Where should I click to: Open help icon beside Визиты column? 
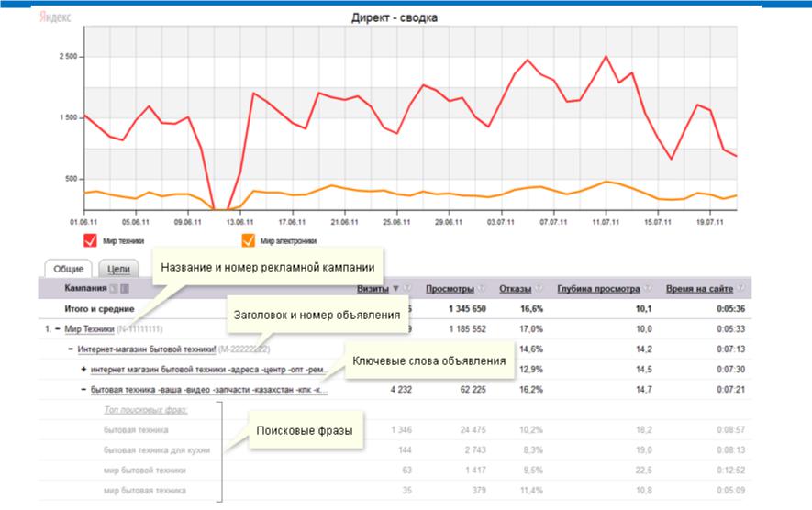(407, 288)
